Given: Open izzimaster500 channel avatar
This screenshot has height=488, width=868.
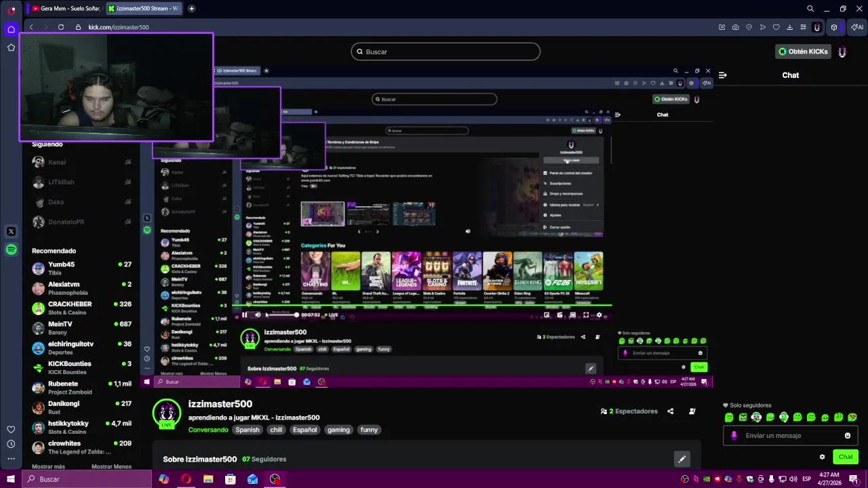Looking at the screenshot, I should coord(167,413).
